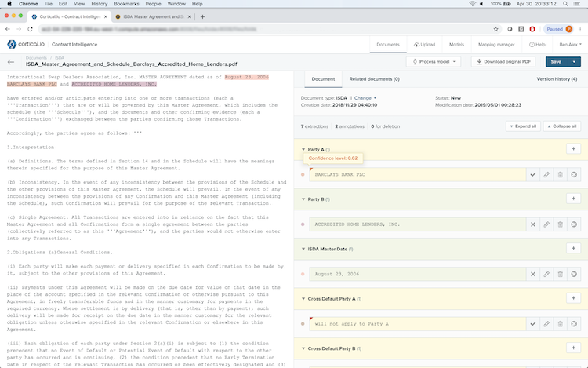Delete the 'will not apply to Party A' extraction
588x368 pixels.
tap(561, 324)
